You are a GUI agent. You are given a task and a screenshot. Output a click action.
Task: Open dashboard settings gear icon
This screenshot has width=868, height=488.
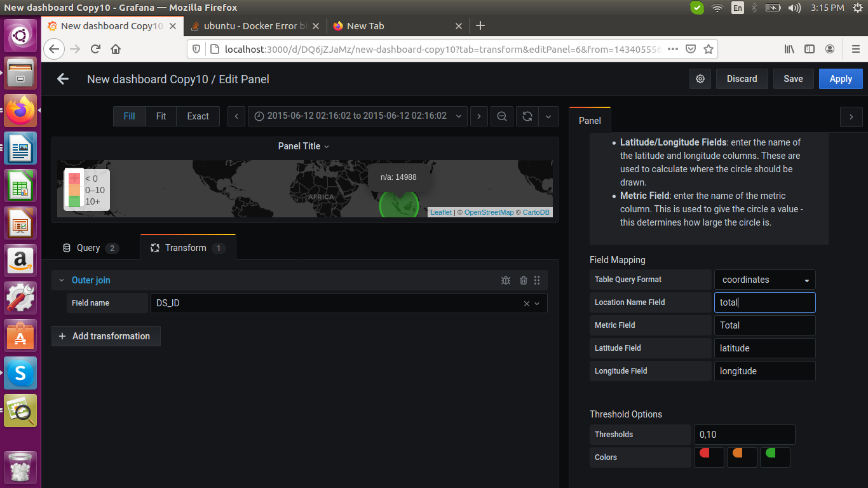click(x=700, y=78)
